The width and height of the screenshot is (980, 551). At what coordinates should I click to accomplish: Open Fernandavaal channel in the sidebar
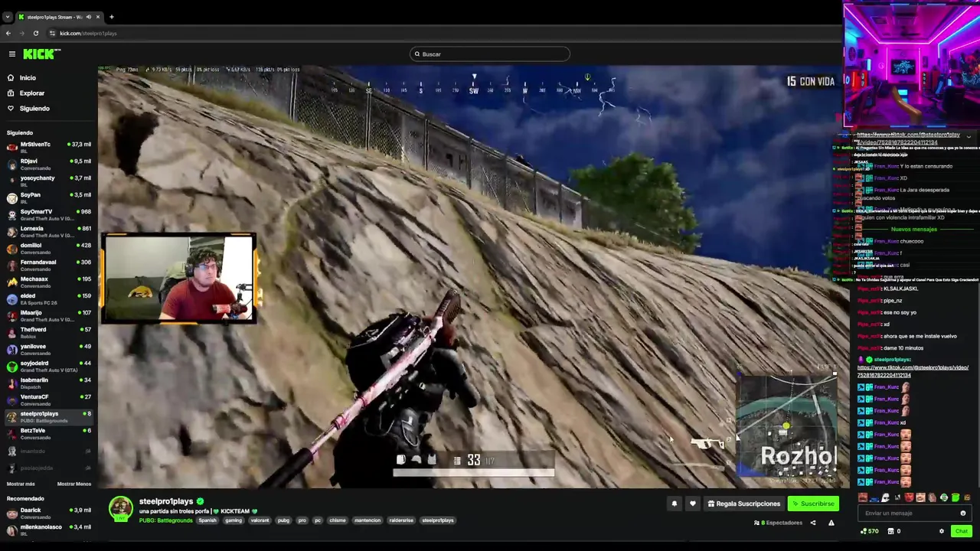49,265
